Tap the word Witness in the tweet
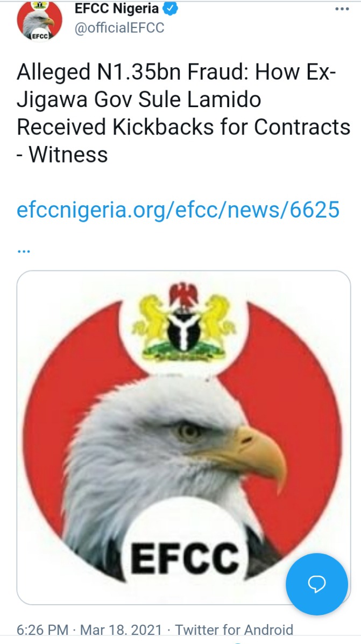 [x=68, y=154]
